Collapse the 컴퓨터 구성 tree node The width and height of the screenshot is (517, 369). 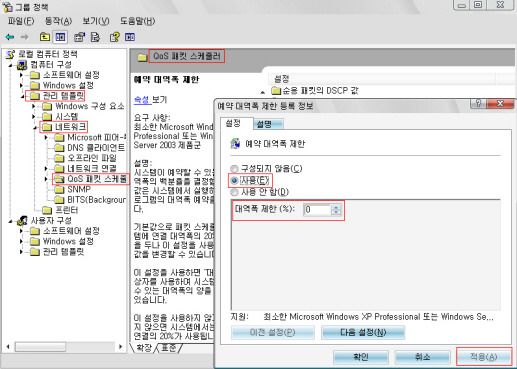click(10, 65)
